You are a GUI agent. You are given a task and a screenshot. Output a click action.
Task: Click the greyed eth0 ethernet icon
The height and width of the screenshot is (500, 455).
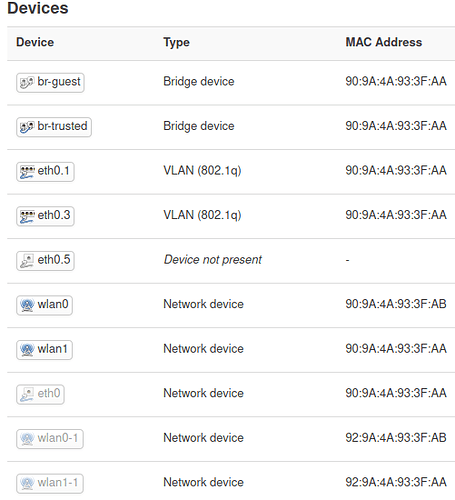click(27, 394)
